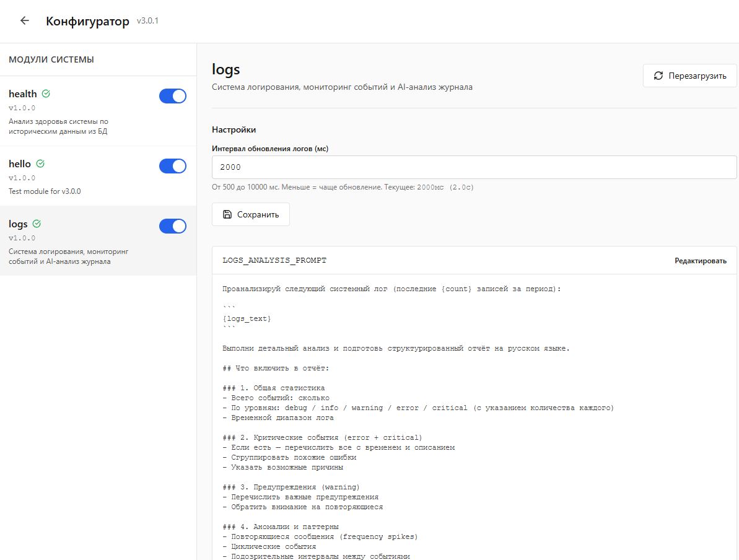Click the Перезагрузить button label
This screenshot has height=560, width=739.
pos(697,76)
